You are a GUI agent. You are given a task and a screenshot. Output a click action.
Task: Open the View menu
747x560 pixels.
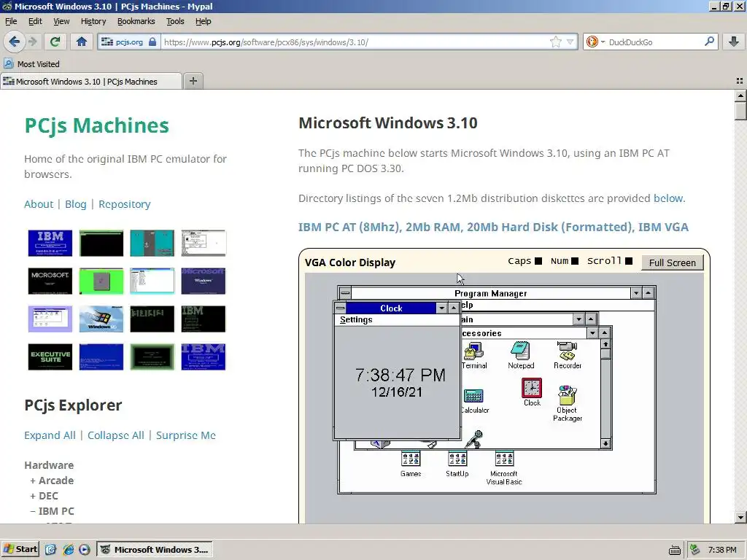(x=61, y=21)
